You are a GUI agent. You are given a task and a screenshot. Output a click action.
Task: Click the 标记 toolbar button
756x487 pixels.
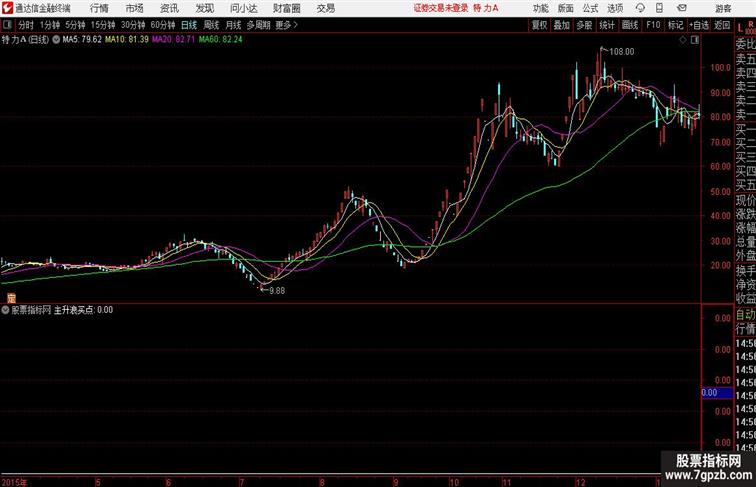(675, 25)
